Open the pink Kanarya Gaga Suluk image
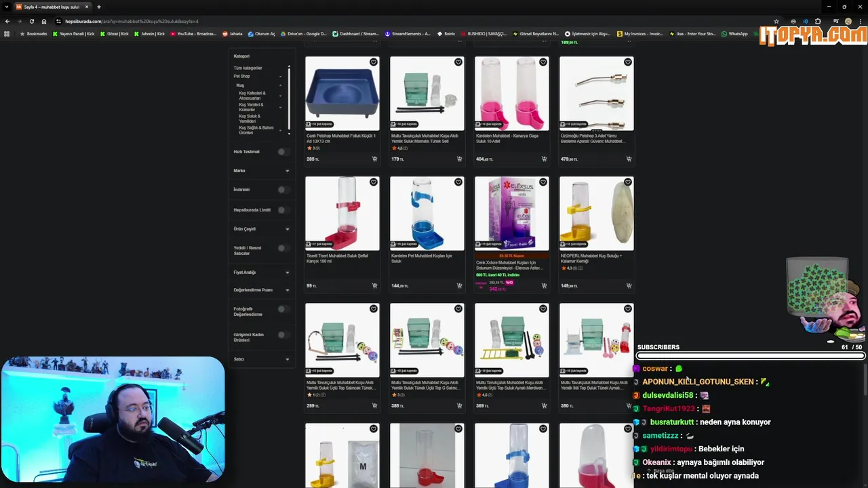Viewport: 868px width, 488px height. coord(512,94)
